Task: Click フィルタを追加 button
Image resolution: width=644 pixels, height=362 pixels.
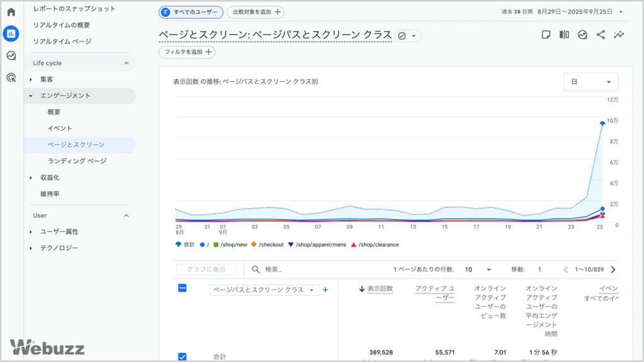Action: (187, 52)
